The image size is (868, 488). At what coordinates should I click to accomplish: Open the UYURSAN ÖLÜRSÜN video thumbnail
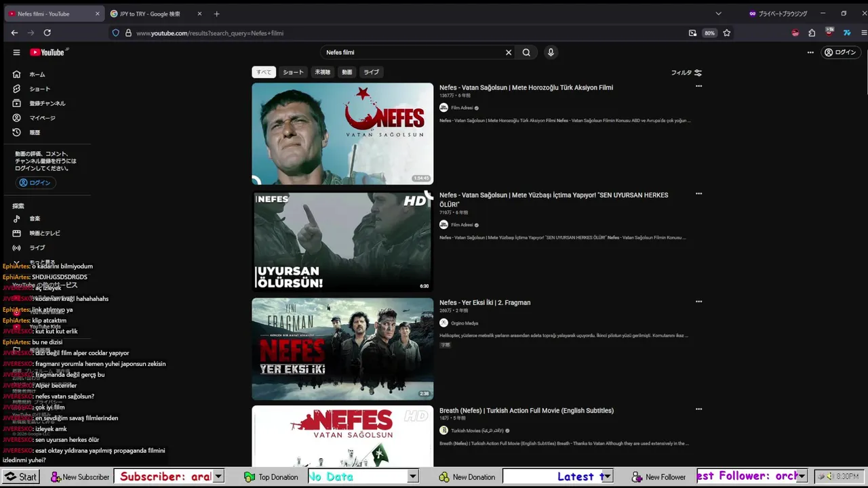342,241
